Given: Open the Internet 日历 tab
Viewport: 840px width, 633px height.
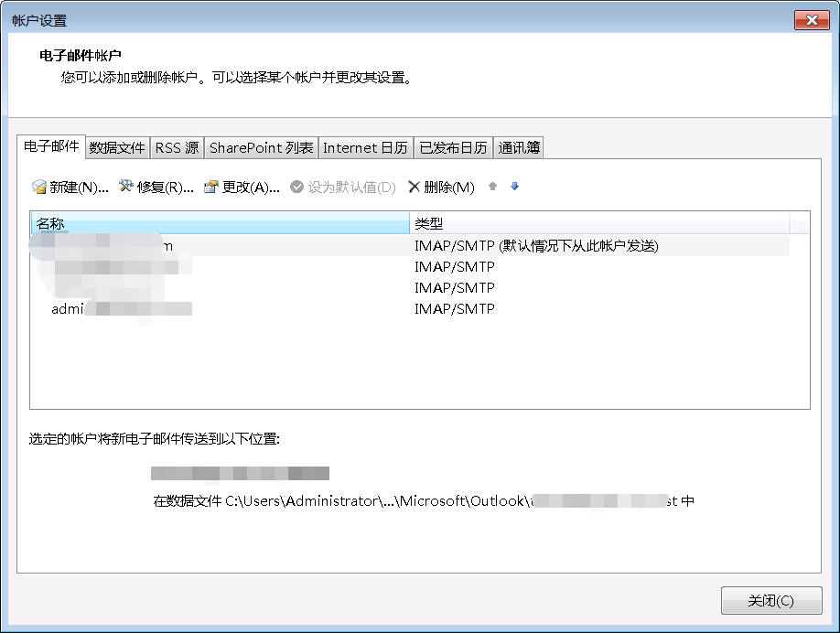Looking at the screenshot, I should point(365,147).
